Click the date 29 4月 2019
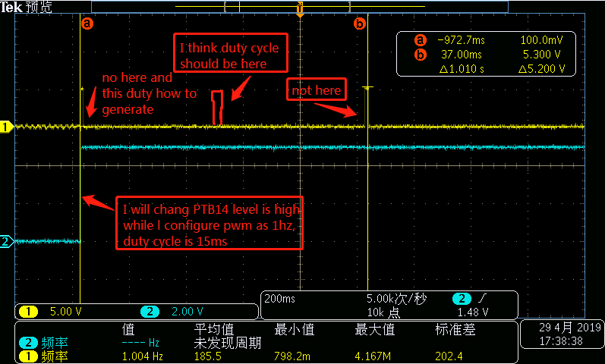The image size is (605, 364). coord(570,328)
